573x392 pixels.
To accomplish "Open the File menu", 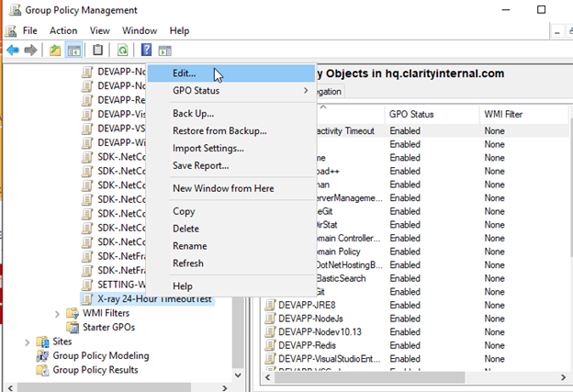I will 30,30.
